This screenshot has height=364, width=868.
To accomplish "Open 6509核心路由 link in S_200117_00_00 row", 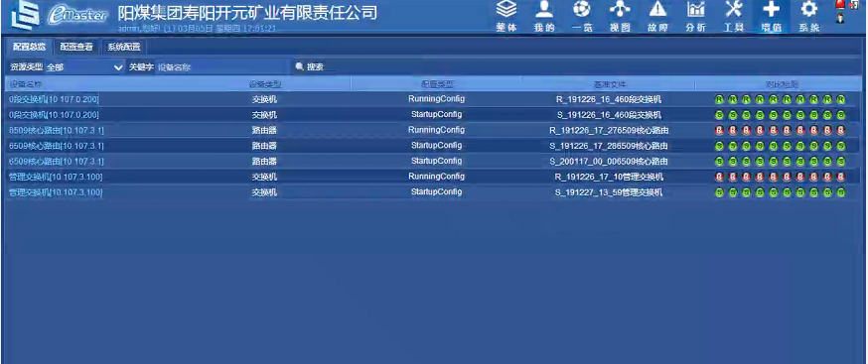I will [x=57, y=162].
